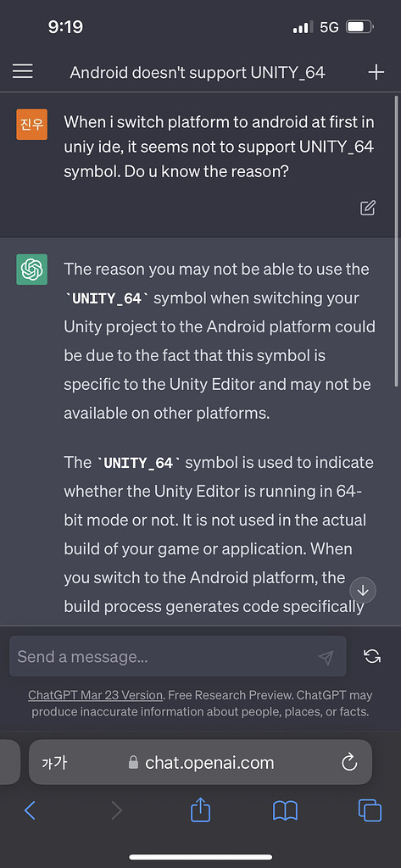Jump to bottom with down-arrow button
The height and width of the screenshot is (868, 401).
click(363, 591)
